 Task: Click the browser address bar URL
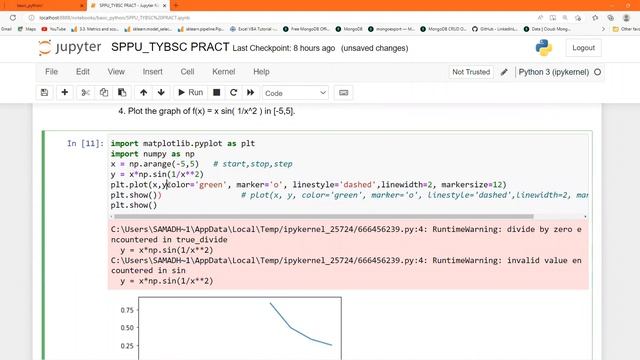click(114, 18)
